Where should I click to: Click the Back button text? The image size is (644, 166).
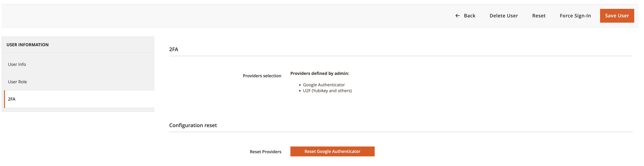[x=469, y=16]
